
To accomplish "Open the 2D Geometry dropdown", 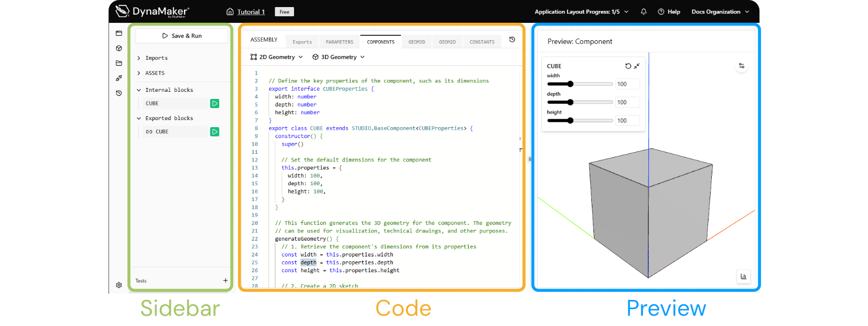I will [x=276, y=57].
